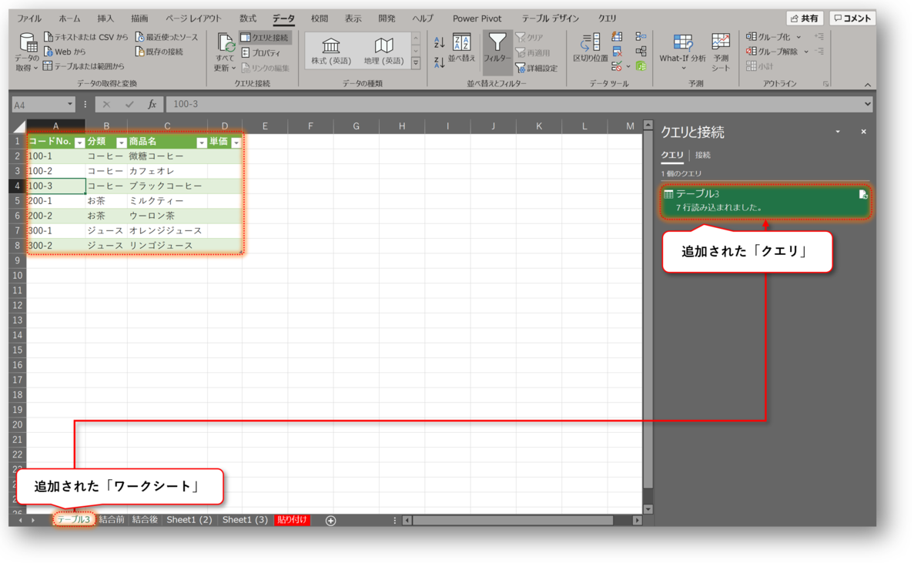Open the 予測シート tool

pyautogui.click(x=721, y=48)
